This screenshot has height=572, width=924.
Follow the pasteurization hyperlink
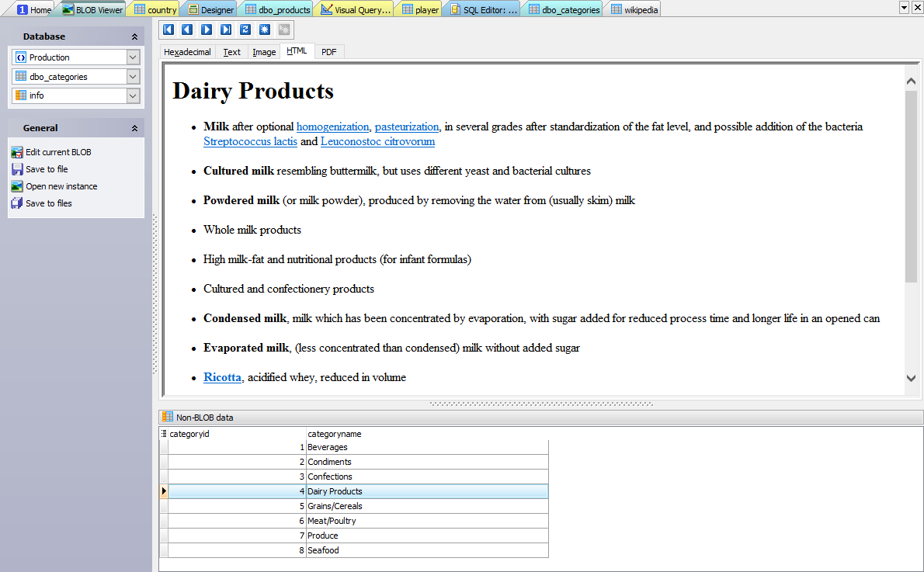(x=407, y=127)
